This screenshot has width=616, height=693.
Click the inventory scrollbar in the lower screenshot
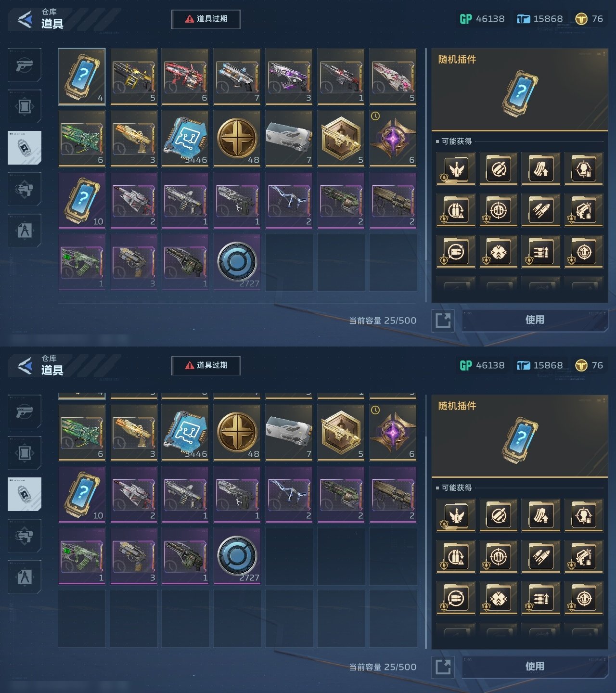[x=425, y=522]
